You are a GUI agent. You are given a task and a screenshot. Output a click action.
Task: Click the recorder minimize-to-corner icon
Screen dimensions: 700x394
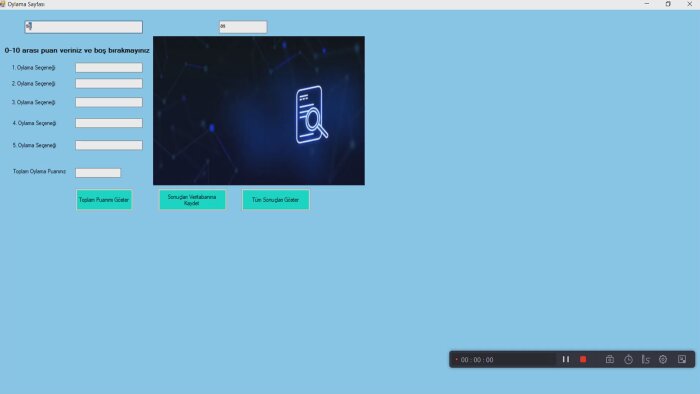pyautogui.click(x=682, y=359)
